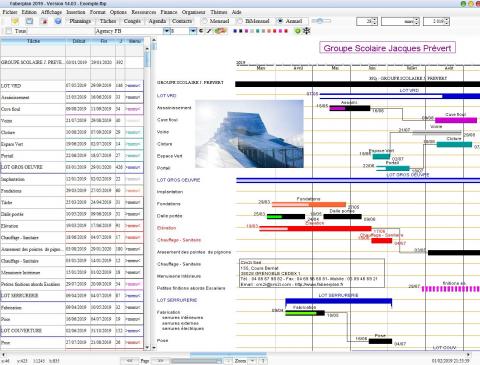Click the green round icon beside color squares
Screen dimensions: 480x365
tap(298, 31)
